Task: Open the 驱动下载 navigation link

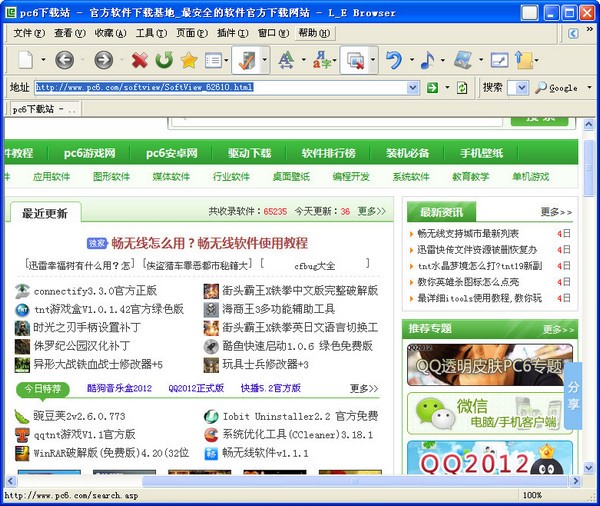Action: coord(249,153)
